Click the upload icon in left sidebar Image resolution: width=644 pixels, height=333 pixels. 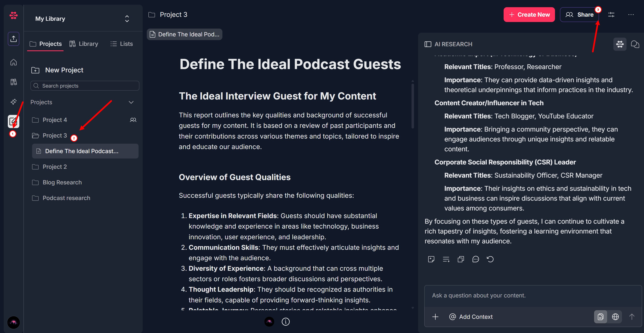click(x=14, y=39)
